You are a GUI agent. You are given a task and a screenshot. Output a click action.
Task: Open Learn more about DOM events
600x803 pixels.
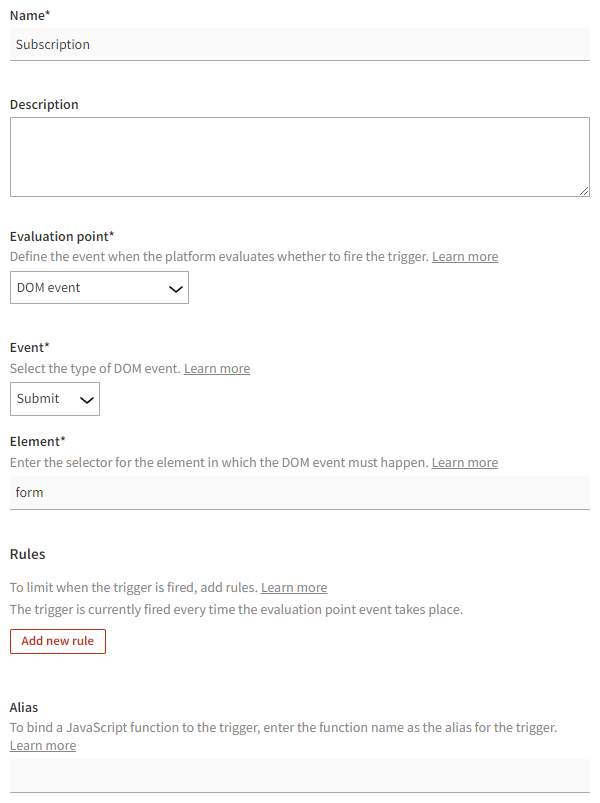pyautogui.click(x=216, y=367)
